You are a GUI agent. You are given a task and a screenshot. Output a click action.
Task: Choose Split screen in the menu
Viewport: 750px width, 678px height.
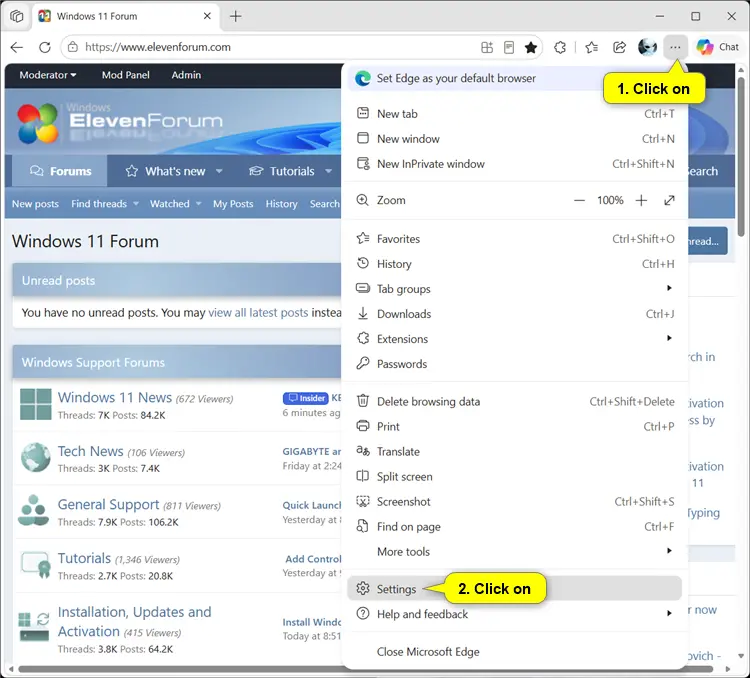516,477
